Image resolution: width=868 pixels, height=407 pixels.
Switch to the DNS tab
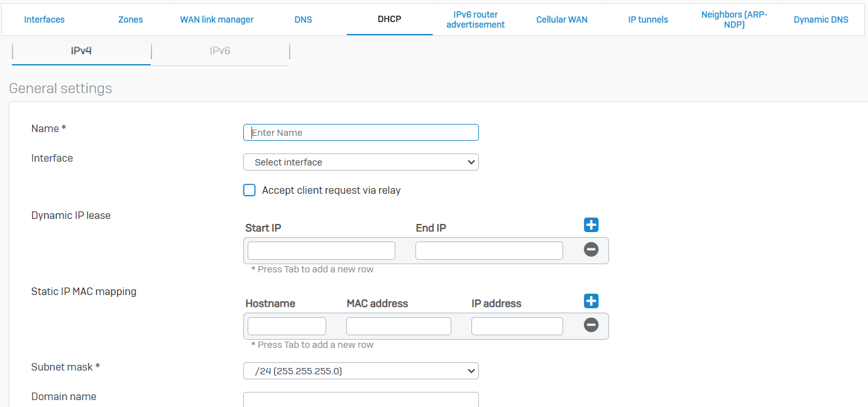(x=303, y=20)
